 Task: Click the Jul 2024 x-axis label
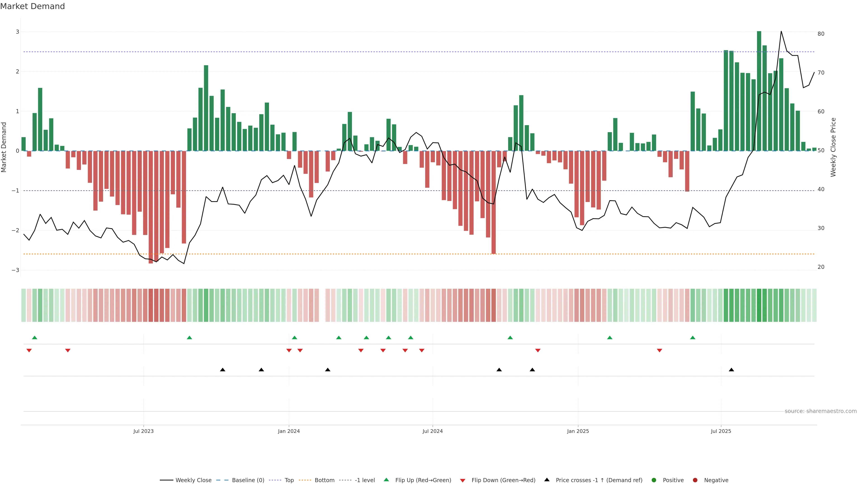coord(433,432)
